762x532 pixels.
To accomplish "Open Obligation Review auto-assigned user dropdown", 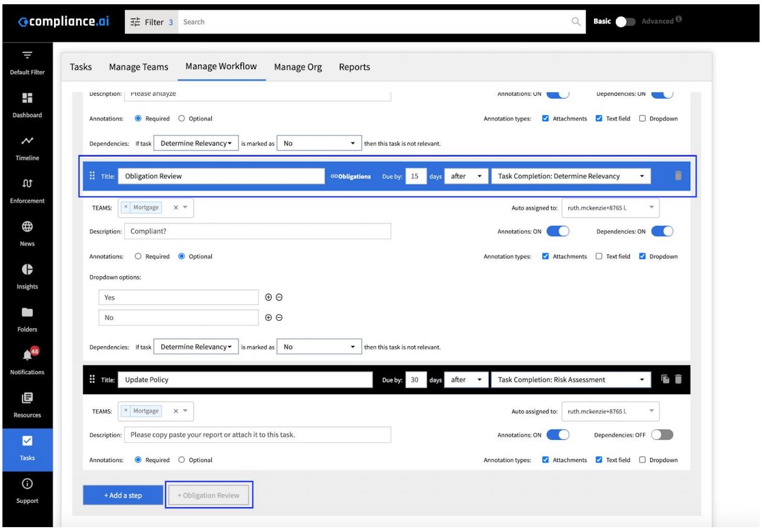I will point(611,207).
